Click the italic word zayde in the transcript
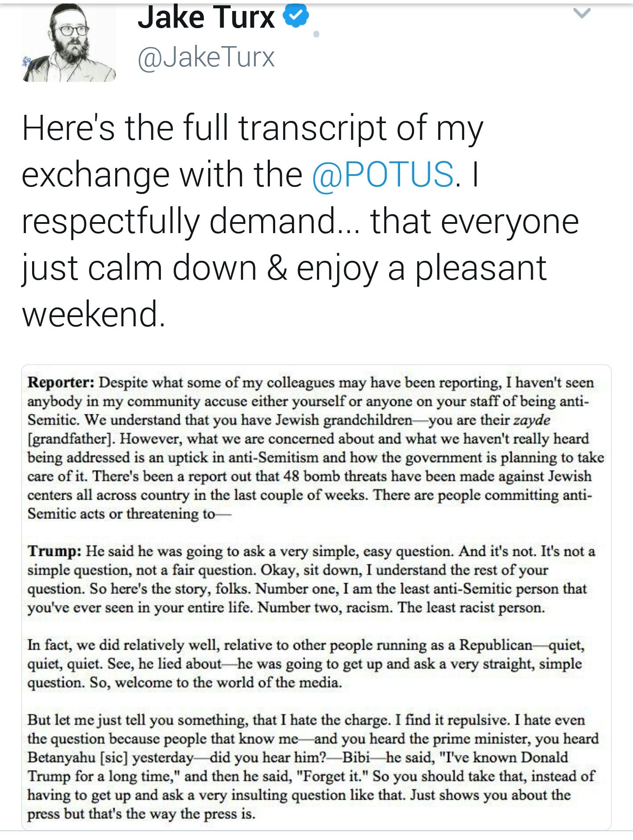Image resolution: width=633 pixels, height=840 pixels. [532, 420]
